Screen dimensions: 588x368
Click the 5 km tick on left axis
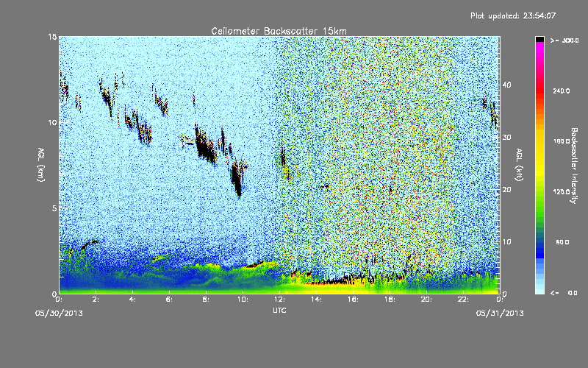pyautogui.click(x=54, y=208)
